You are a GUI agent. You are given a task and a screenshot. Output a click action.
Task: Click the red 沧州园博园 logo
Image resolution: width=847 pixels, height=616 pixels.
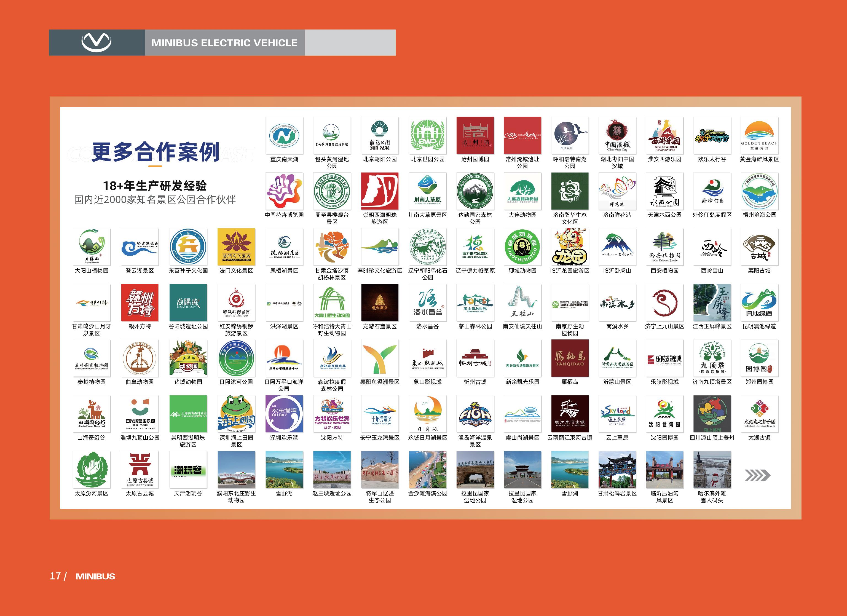(475, 136)
